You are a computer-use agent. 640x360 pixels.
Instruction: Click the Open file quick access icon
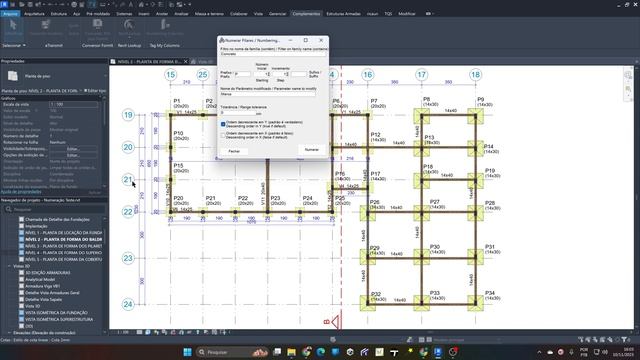pyautogui.click(x=22, y=4)
